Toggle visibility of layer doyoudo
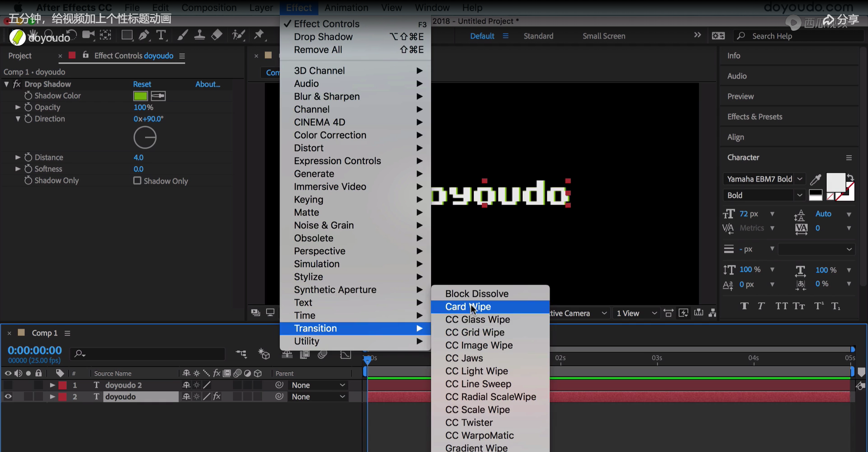The image size is (868, 452). 8,396
